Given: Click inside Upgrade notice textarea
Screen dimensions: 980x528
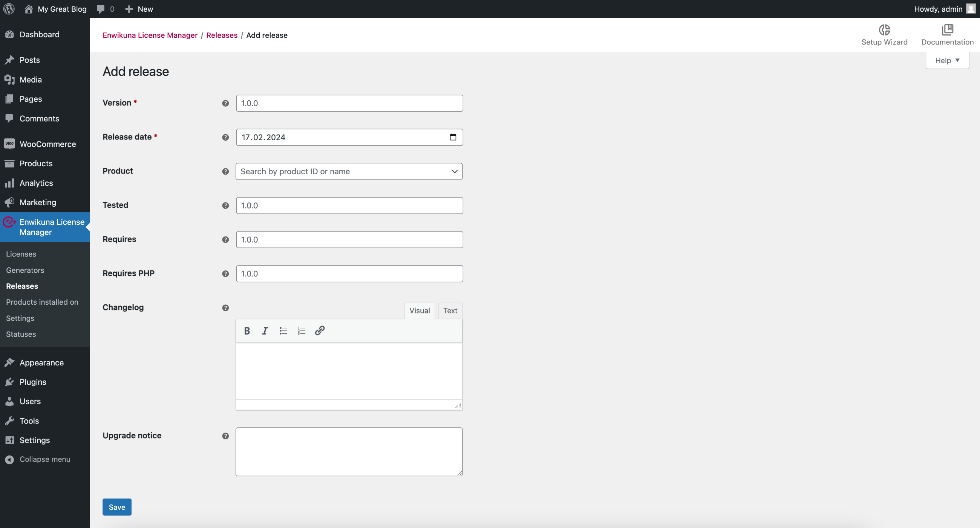Looking at the screenshot, I should tap(349, 452).
